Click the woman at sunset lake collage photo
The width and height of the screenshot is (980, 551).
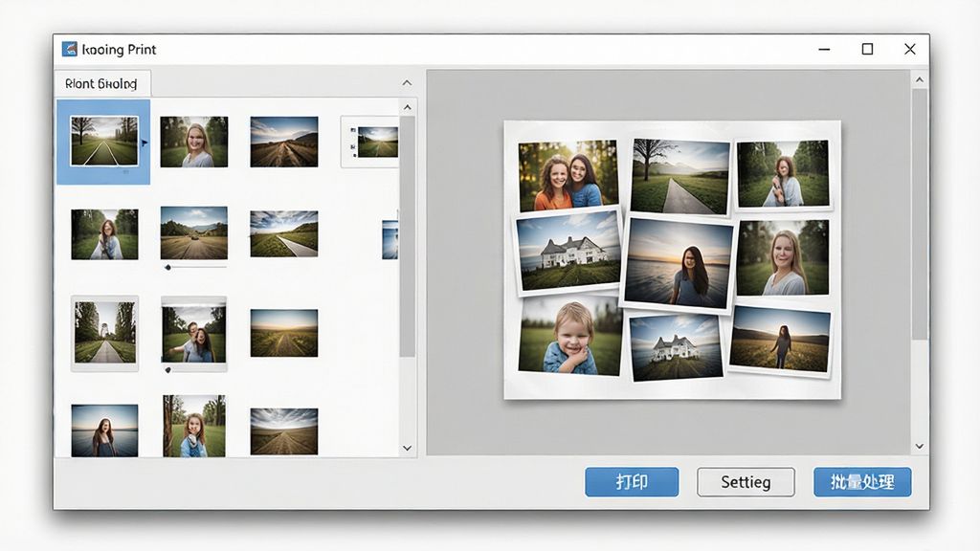click(679, 262)
